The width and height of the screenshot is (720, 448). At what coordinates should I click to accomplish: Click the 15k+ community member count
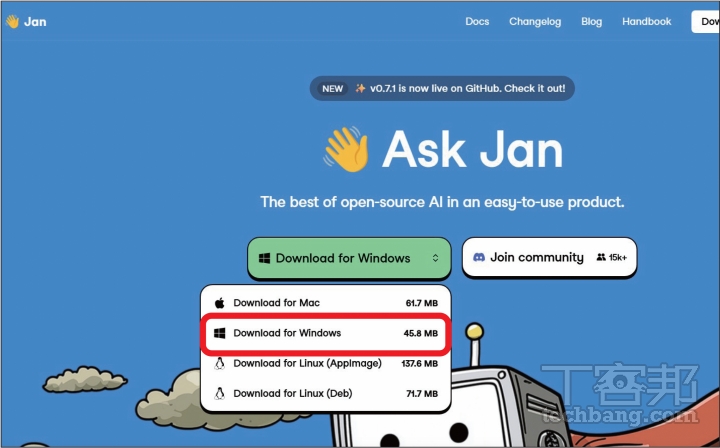618,258
